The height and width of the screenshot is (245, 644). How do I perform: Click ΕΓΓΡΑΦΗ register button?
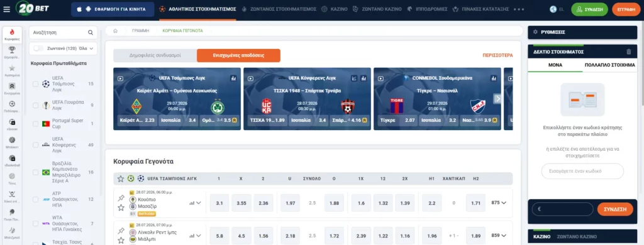[626, 9]
